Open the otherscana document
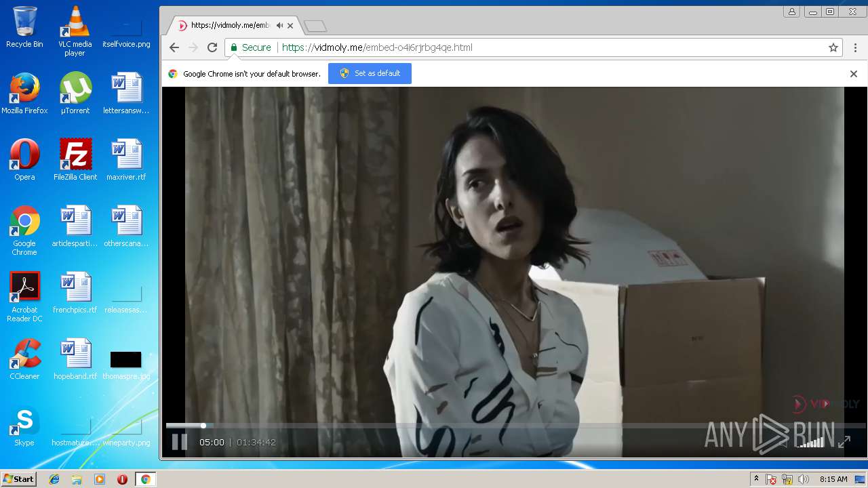 126,226
